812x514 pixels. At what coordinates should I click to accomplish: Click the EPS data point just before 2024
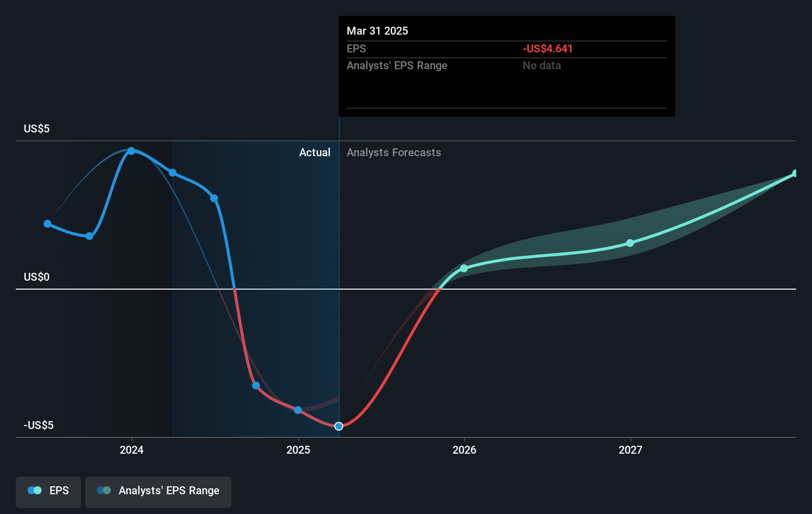(x=90, y=236)
